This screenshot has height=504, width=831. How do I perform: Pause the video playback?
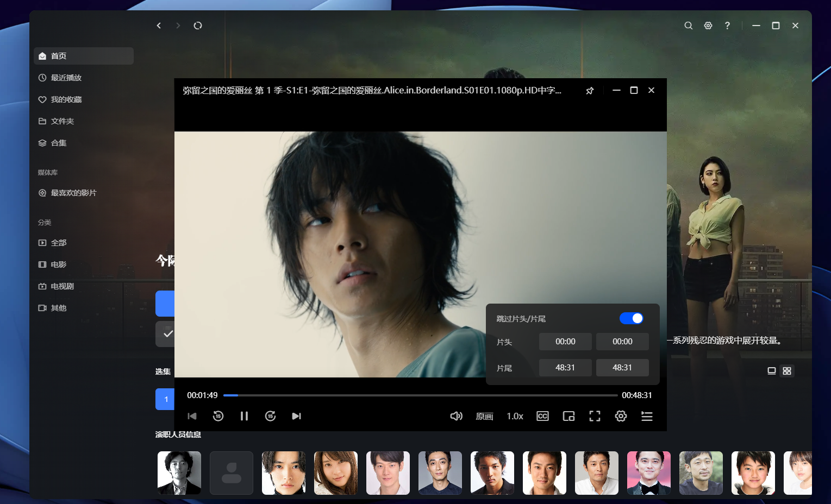(244, 416)
